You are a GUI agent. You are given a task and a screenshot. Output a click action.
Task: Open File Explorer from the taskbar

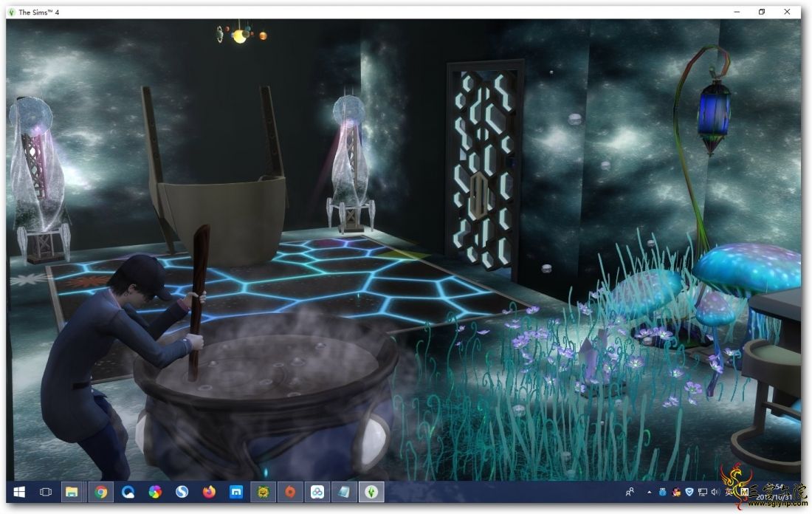click(72, 492)
